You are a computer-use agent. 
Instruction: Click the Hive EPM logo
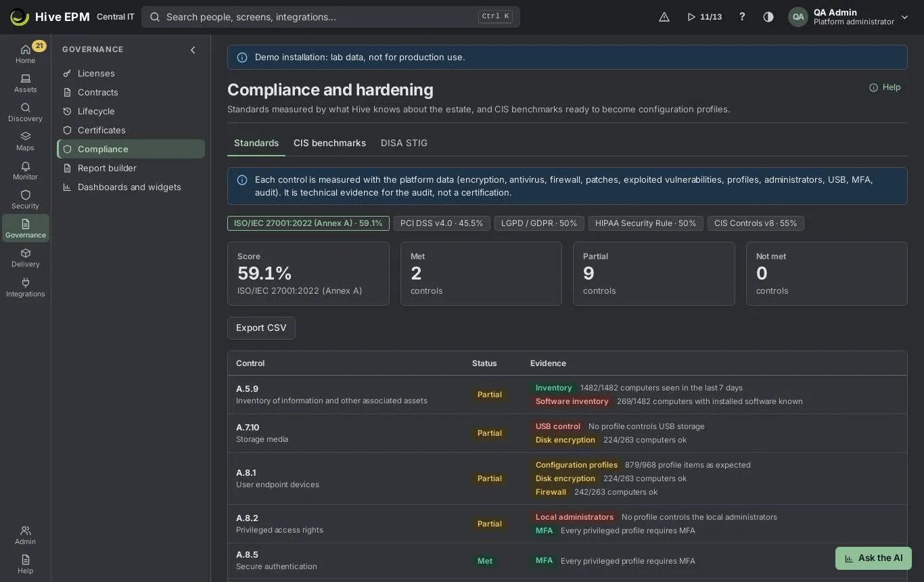50,17
